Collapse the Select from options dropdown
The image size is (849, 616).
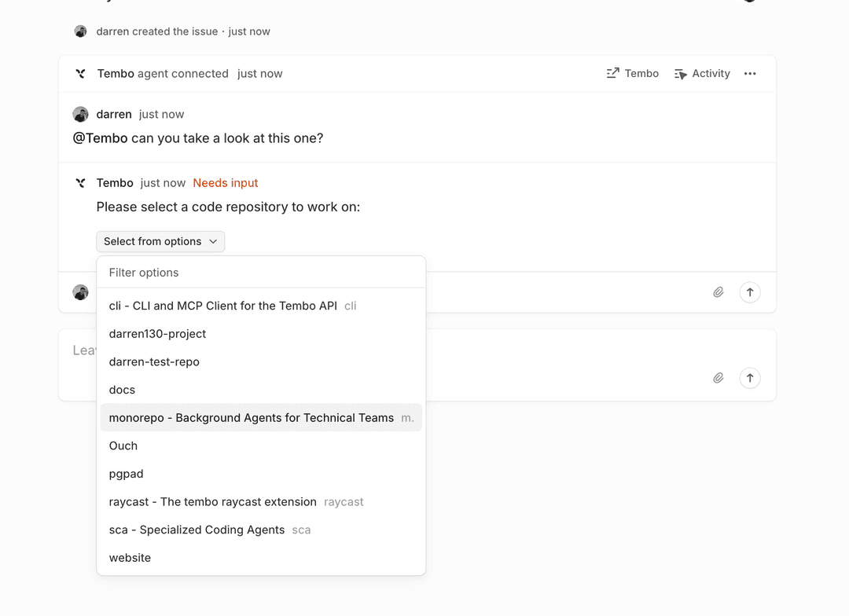click(160, 242)
